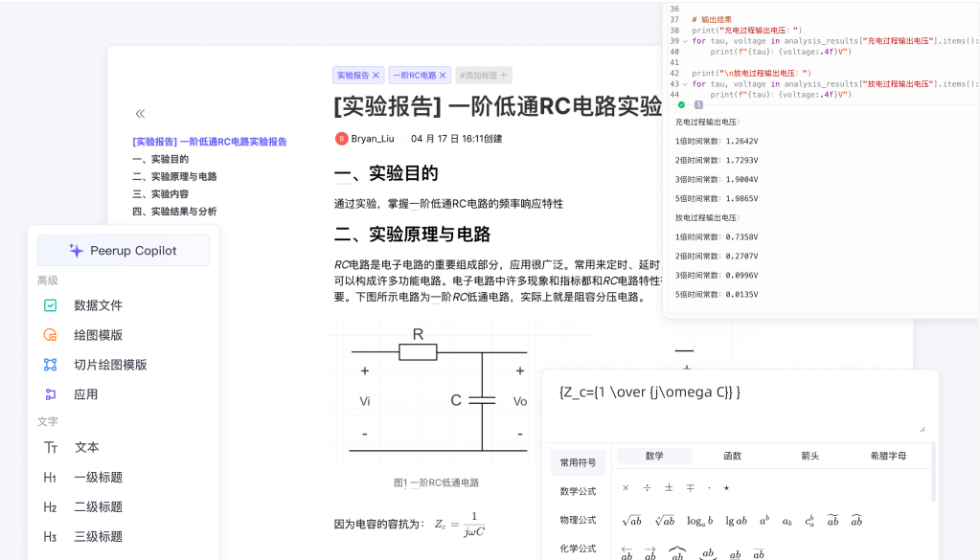This screenshot has height=560, width=980.
Task: Click the 5倍时间常数: 0.0135V output line
Action: [717, 295]
